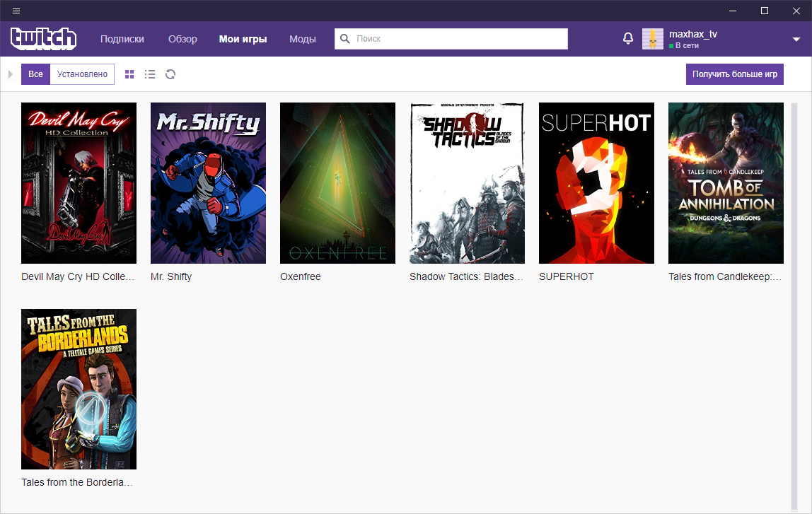Open Tomb of Annihilation game cover
Viewport: 812px width, 514px height.
726,182
